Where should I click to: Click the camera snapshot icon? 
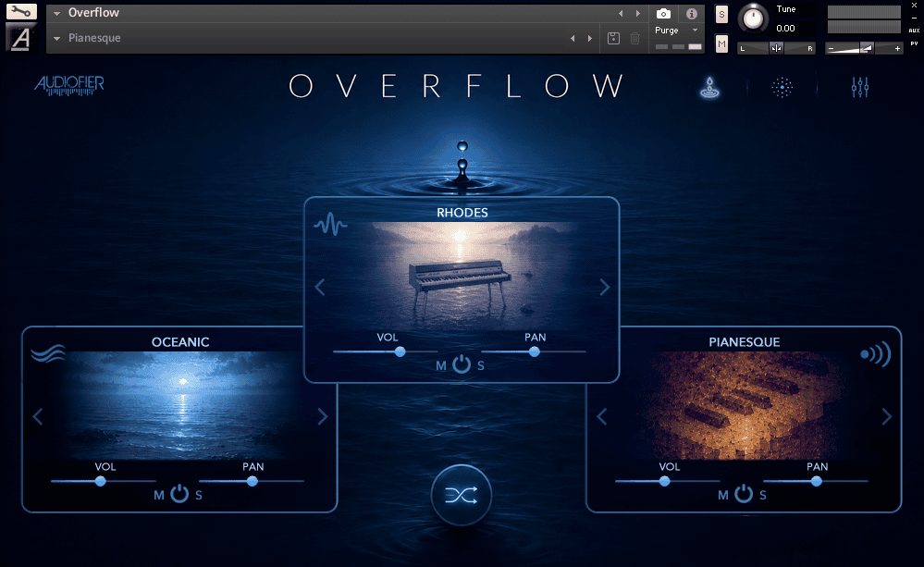[x=663, y=14]
